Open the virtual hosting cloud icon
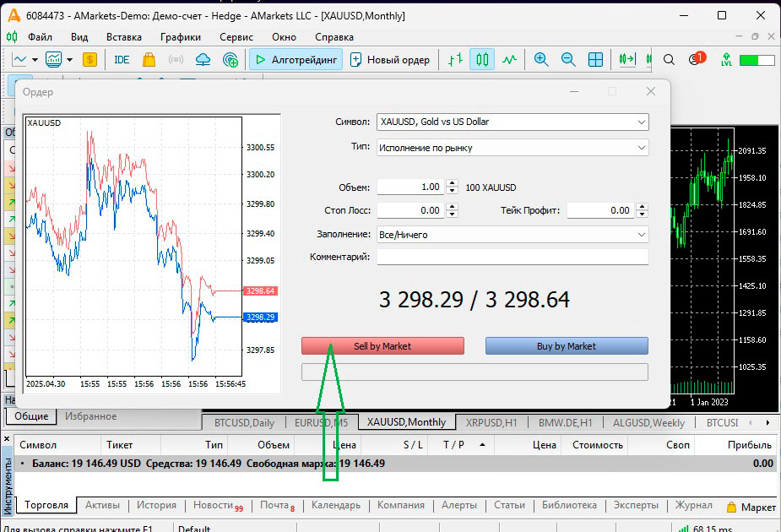 203,60
